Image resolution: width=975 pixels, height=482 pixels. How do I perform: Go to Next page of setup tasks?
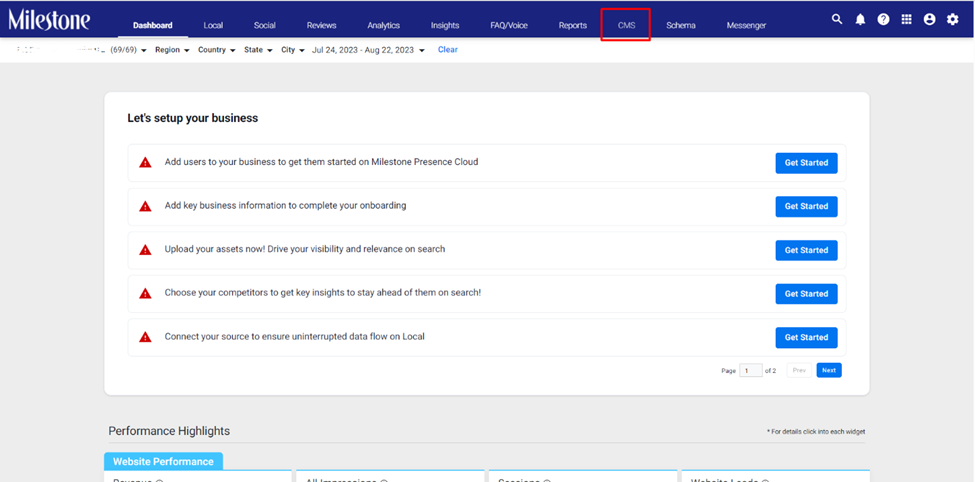tap(829, 371)
